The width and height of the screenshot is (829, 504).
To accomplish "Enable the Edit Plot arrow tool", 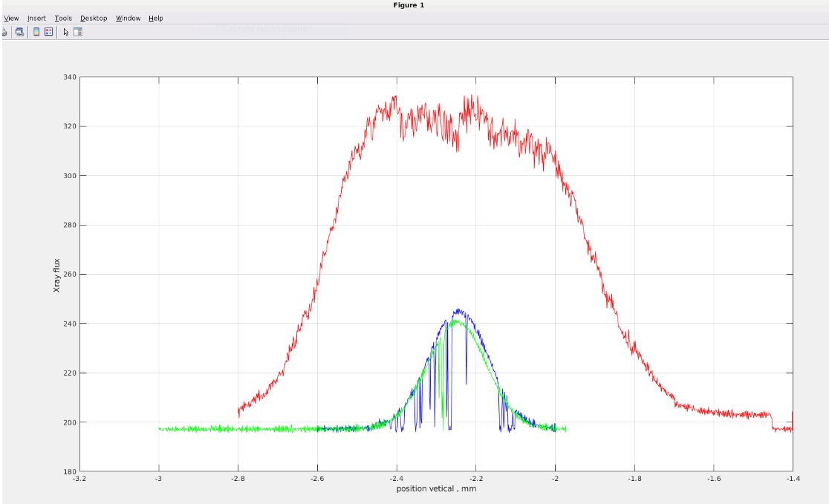I will (x=66, y=32).
